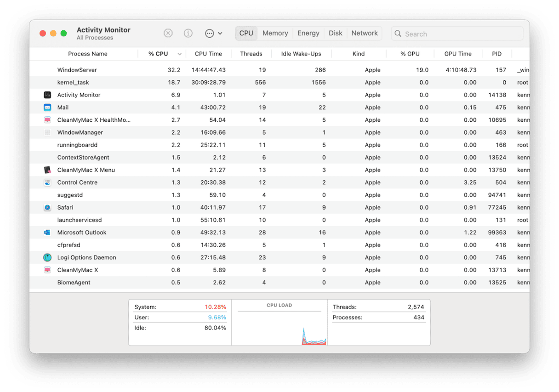Click into the Search field
The height and width of the screenshot is (392, 559).
[x=457, y=34]
